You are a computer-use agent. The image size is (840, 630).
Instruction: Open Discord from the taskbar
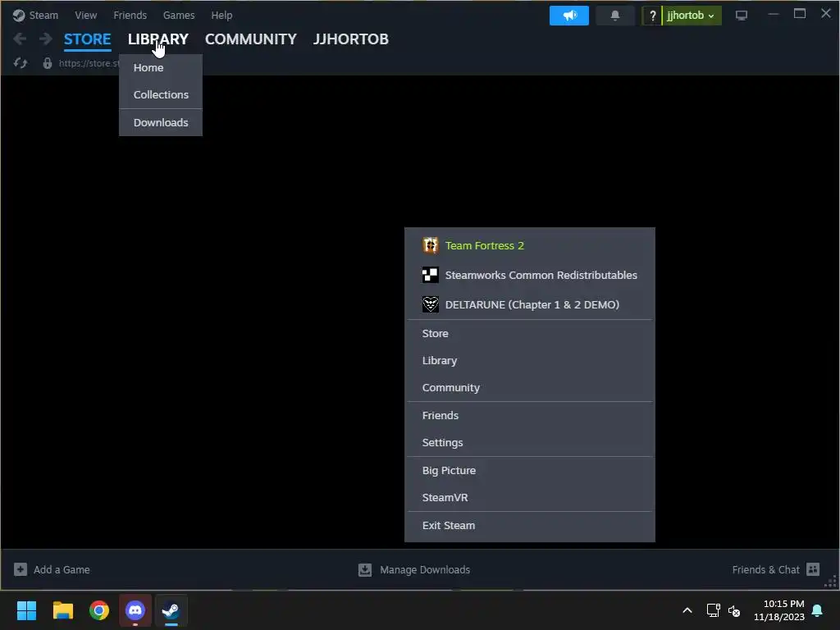pyautogui.click(x=135, y=610)
